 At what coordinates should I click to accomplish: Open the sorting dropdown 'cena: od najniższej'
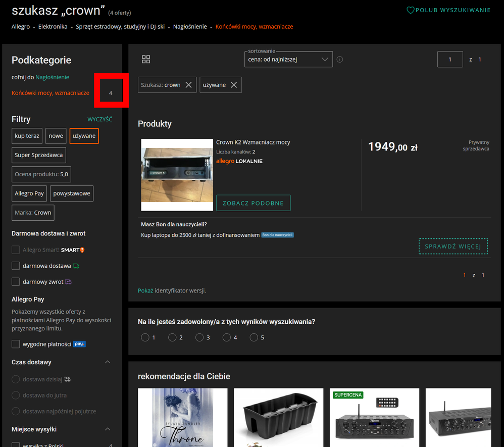pyautogui.click(x=289, y=60)
